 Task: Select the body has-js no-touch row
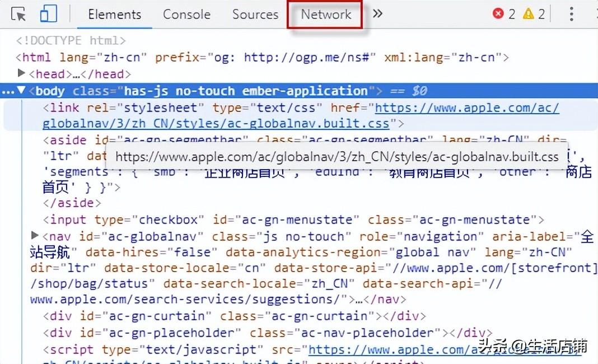pos(299,91)
